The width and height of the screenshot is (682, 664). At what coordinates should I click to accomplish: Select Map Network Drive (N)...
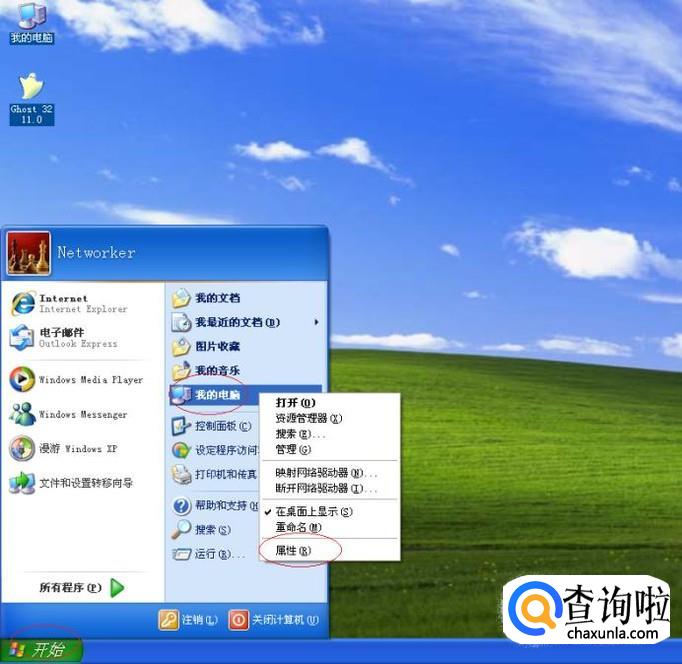point(329,473)
